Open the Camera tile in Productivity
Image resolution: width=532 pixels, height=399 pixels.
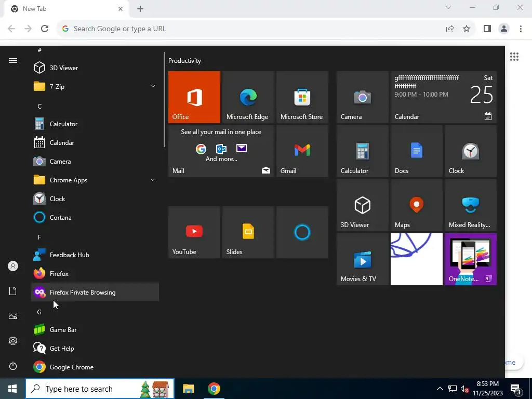(x=362, y=97)
